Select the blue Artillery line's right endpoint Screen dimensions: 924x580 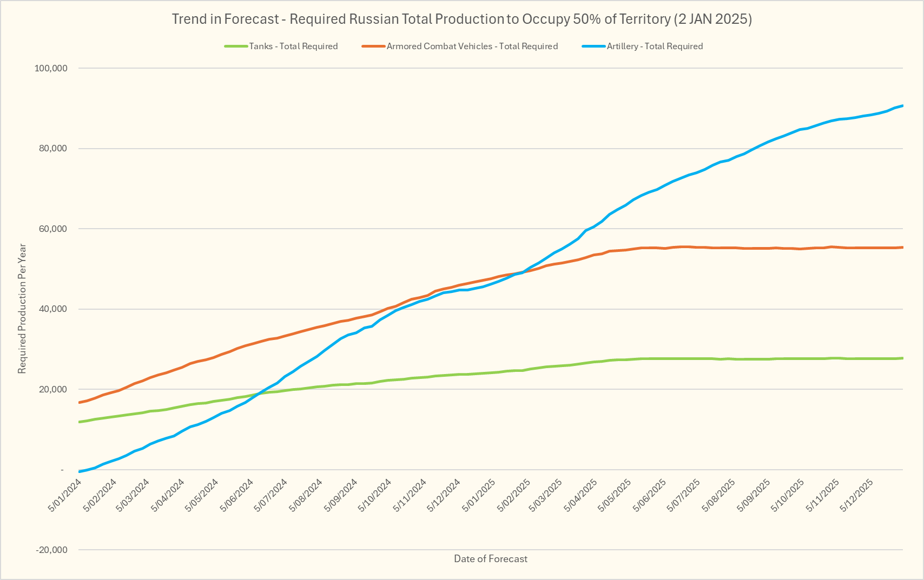pyautogui.click(x=902, y=106)
